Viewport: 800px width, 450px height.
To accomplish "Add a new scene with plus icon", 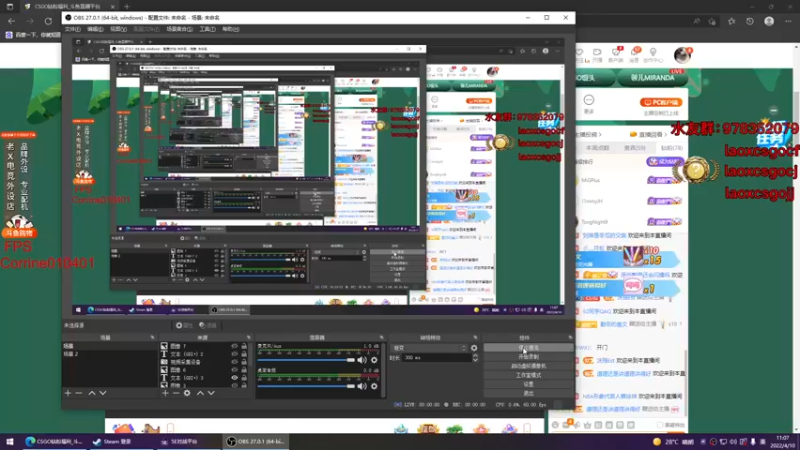I will point(68,393).
